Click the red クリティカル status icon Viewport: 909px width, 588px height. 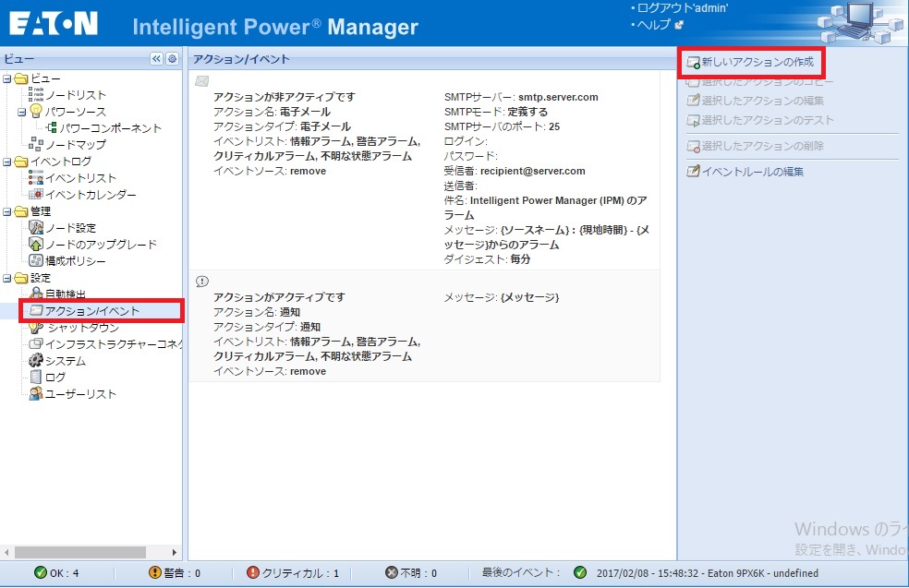(x=253, y=573)
